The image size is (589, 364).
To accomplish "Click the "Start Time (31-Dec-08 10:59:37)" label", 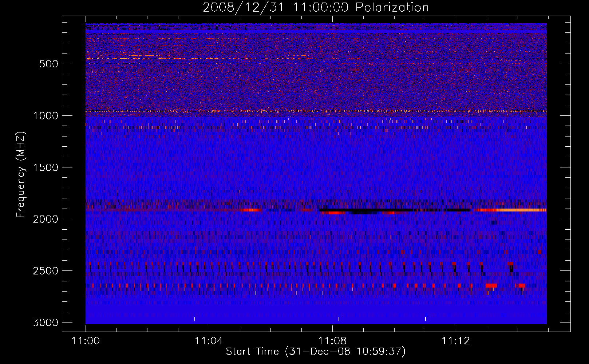I will click(x=316, y=352).
